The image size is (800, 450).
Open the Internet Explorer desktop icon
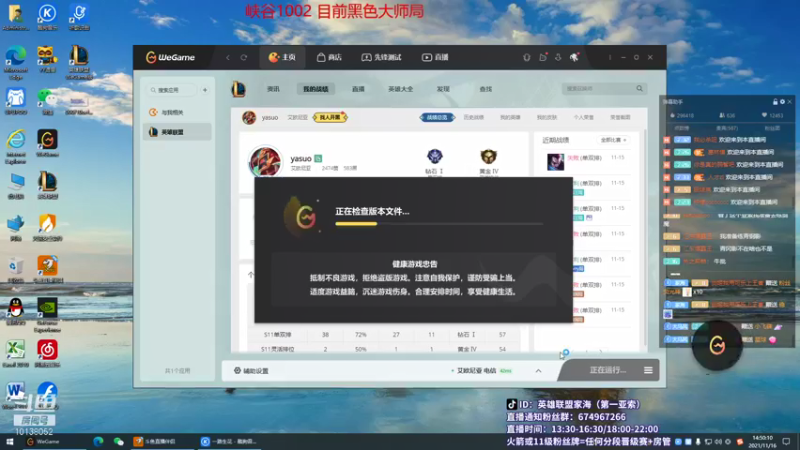(15, 146)
